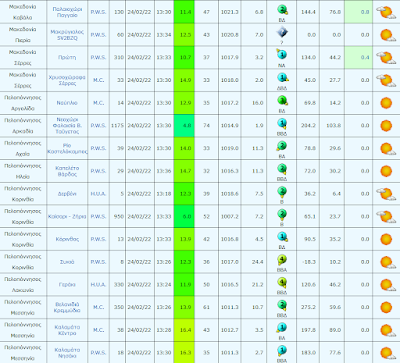Click the yellow wind force 4 icon for Συκιά
Screen dimensions: 400x363
point(282,259)
